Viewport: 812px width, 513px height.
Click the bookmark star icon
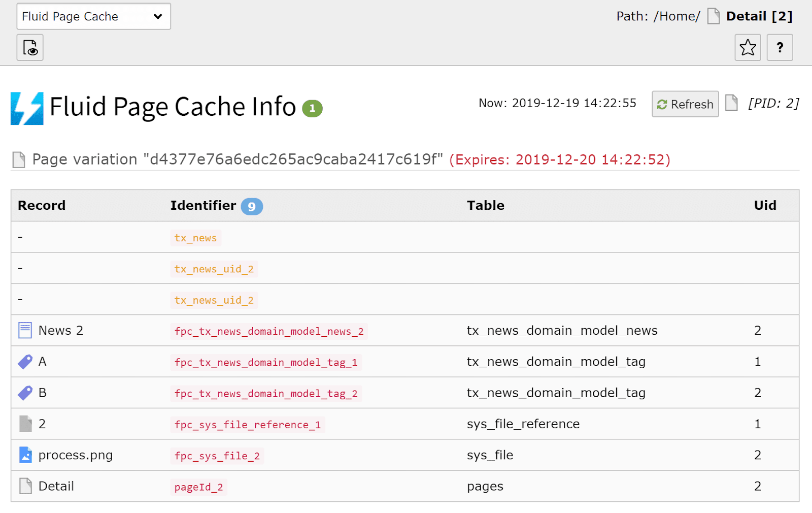747,47
